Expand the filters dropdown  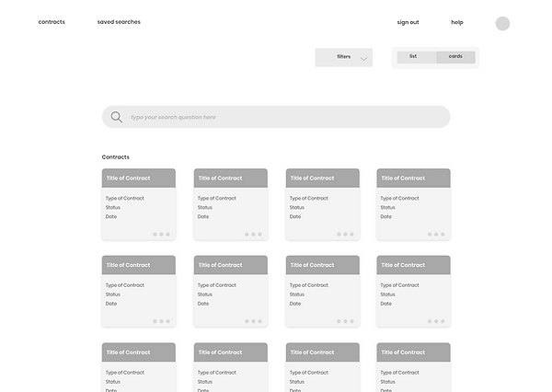pyautogui.click(x=343, y=57)
